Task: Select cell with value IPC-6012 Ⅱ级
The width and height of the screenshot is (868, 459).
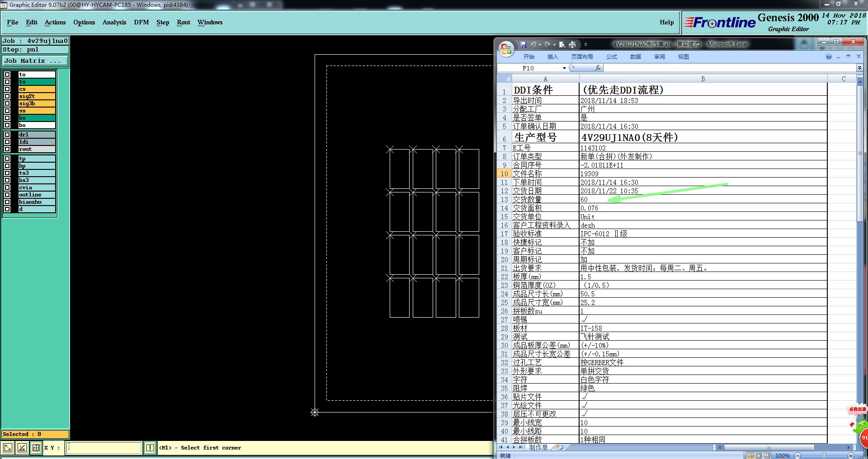Action: (x=703, y=234)
